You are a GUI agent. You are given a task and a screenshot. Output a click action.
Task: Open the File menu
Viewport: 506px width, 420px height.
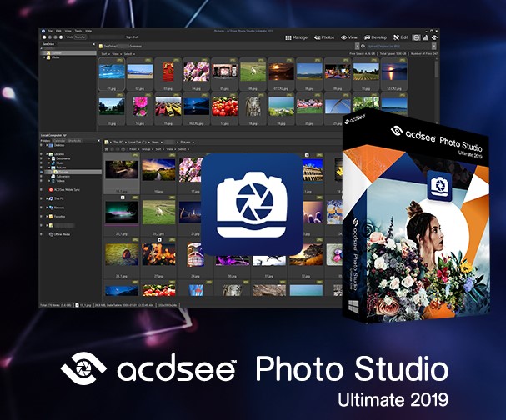(50, 32)
